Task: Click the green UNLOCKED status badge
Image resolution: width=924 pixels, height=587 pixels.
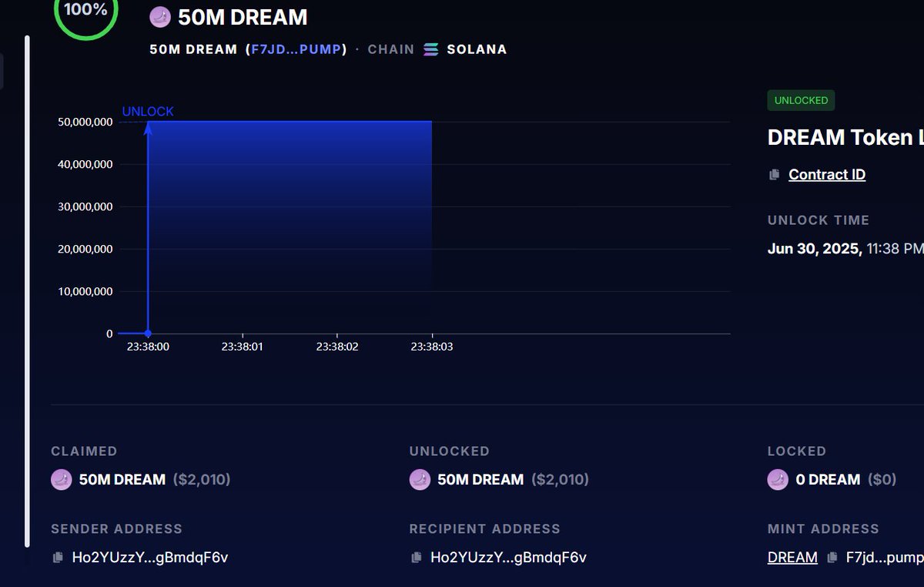Action: coord(801,100)
